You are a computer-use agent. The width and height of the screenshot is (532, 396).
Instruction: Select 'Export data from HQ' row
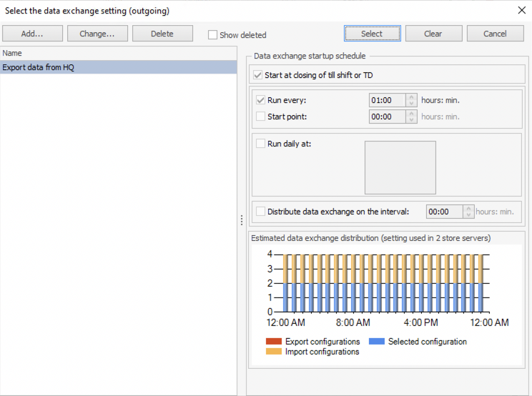click(x=118, y=67)
